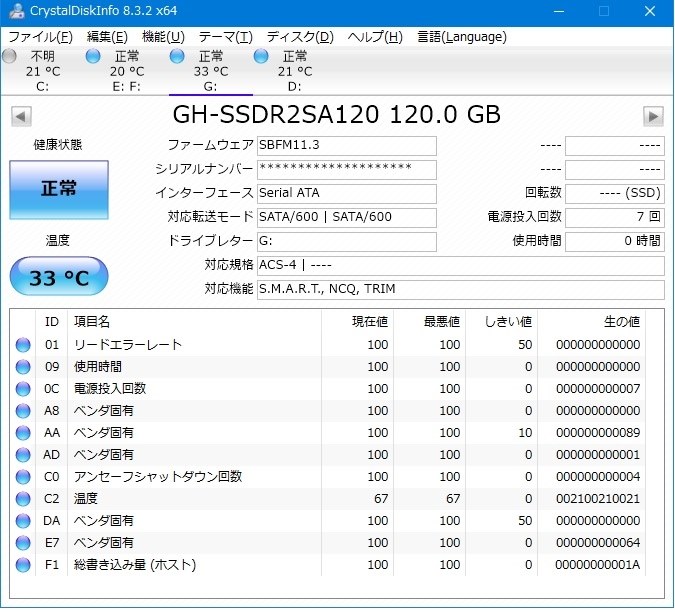Click the Serial ATA interface field
Viewport: 675px width, 613px height.
[347, 193]
